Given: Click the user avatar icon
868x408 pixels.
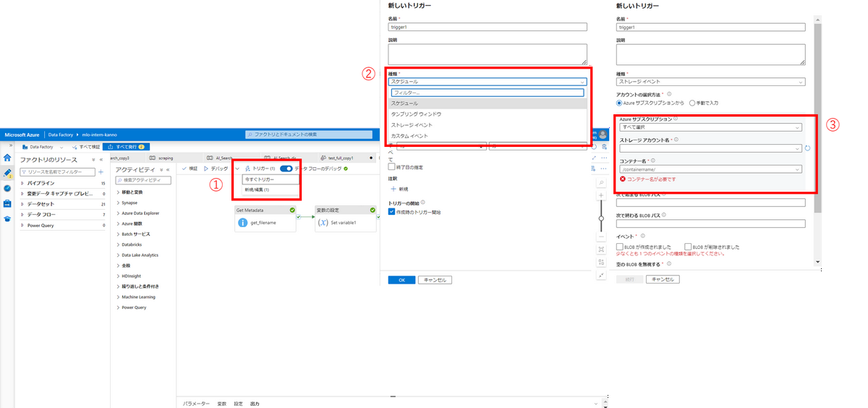Looking at the screenshot, I should (603, 135).
